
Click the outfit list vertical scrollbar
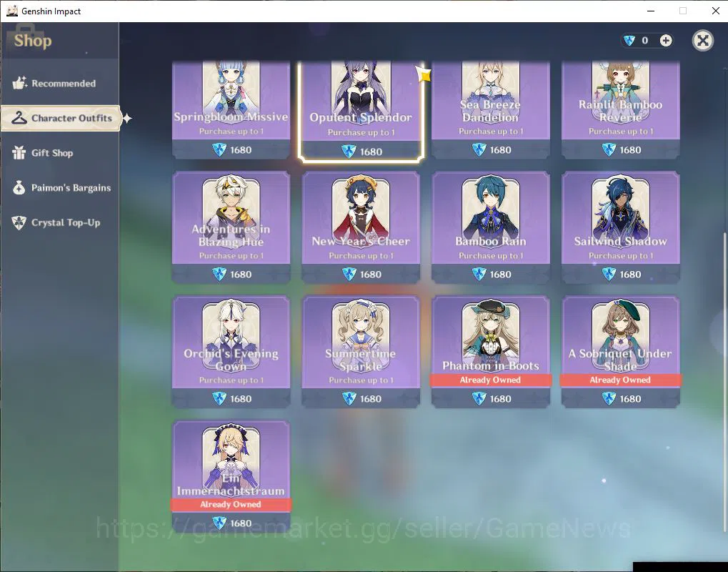[724, 381]
